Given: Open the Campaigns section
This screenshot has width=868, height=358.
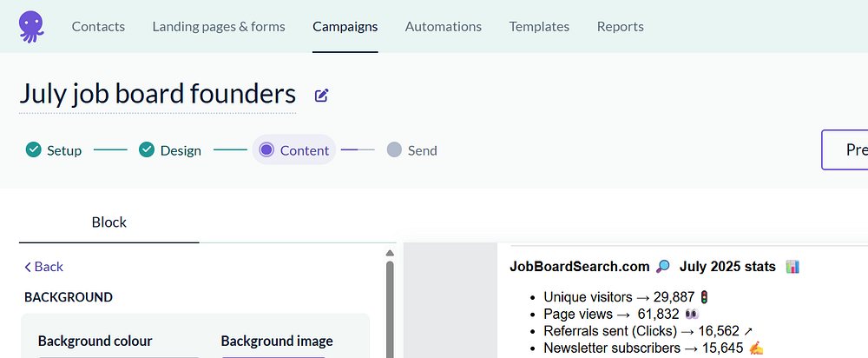Looking at the screenshot, I should tap(345, 26).
